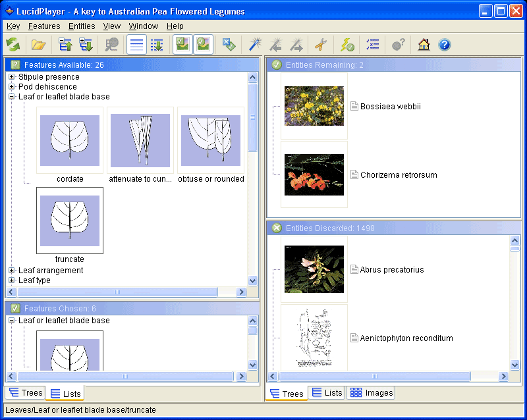
Task: Open the Bossiaea webbii entity
Action: [390, 107]
